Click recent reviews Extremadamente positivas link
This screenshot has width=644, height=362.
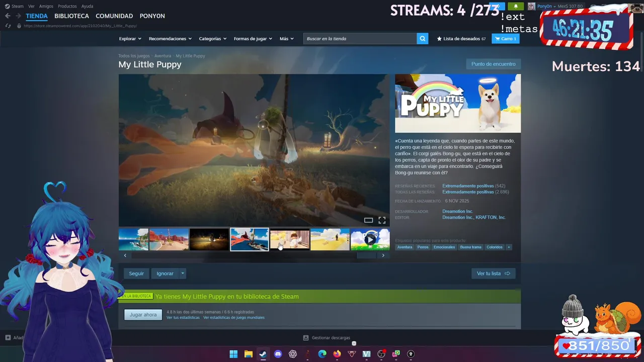(468, 186)
